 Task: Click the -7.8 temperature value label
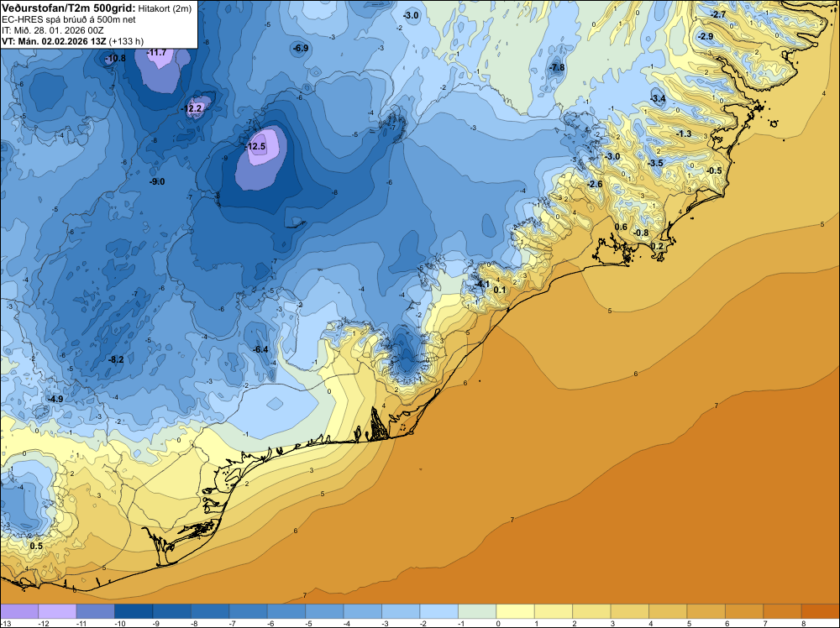pyautogui.click(x=557, y=67)
